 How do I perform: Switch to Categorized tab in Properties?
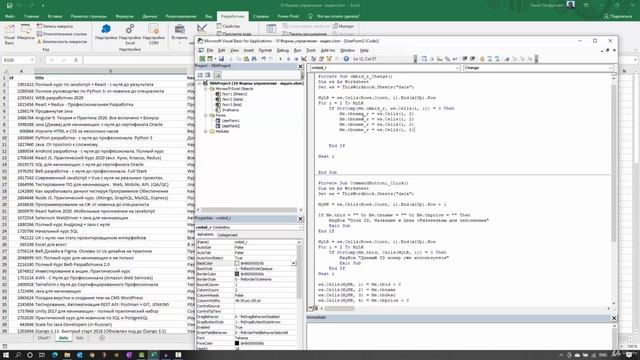pos(227,235)
